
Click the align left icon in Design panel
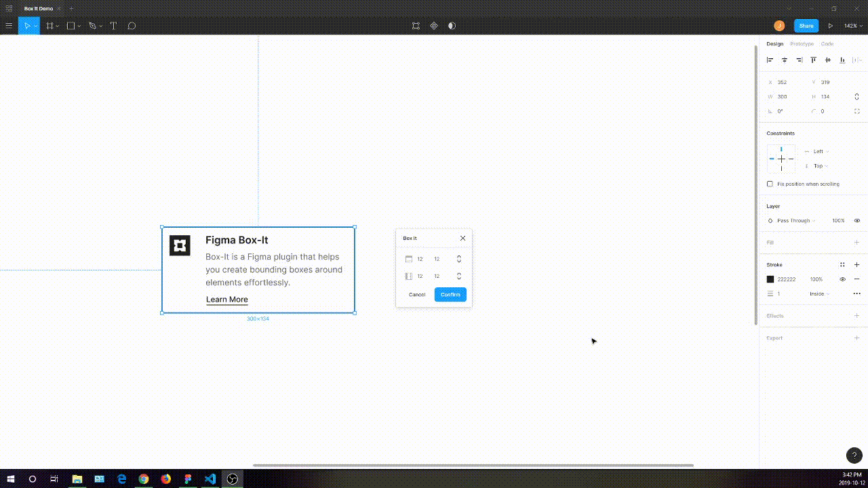770,60
